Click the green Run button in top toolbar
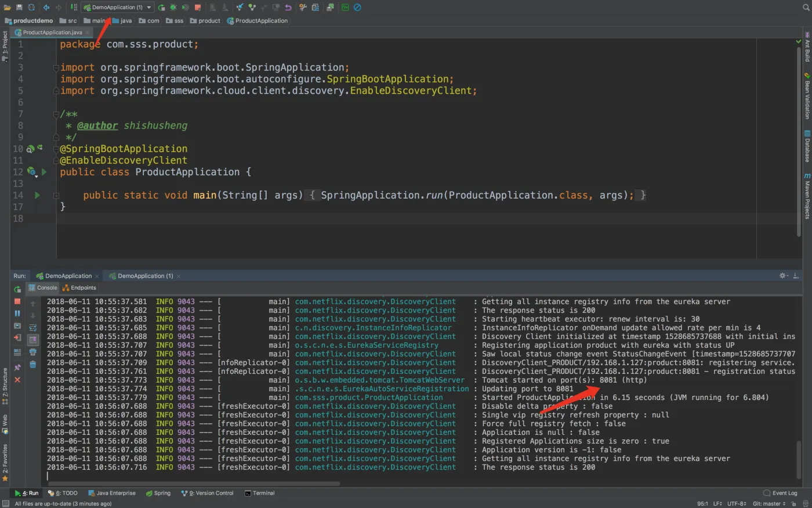Image resolution: width=812 pixels, height=508 pixels. pyautogui.click(x=161, y=8)
